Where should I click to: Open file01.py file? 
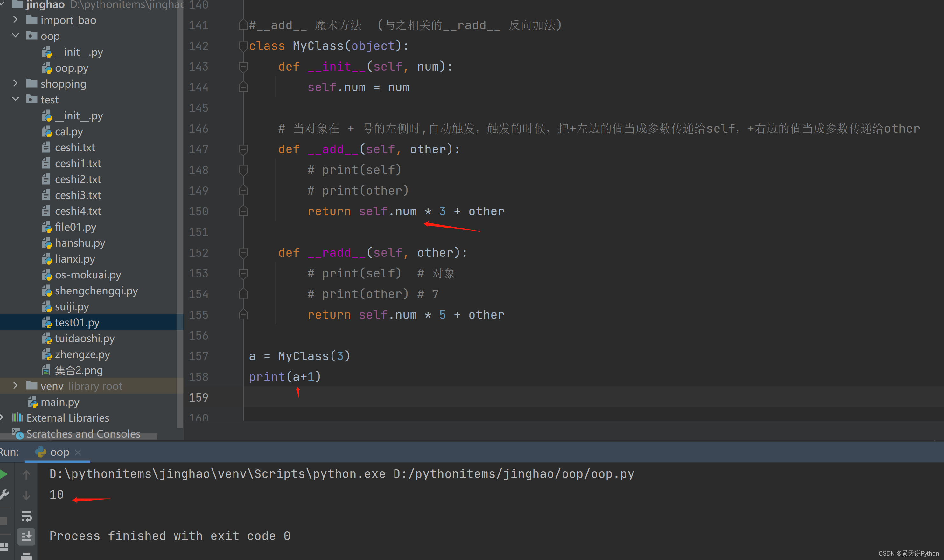coord(75,227)
